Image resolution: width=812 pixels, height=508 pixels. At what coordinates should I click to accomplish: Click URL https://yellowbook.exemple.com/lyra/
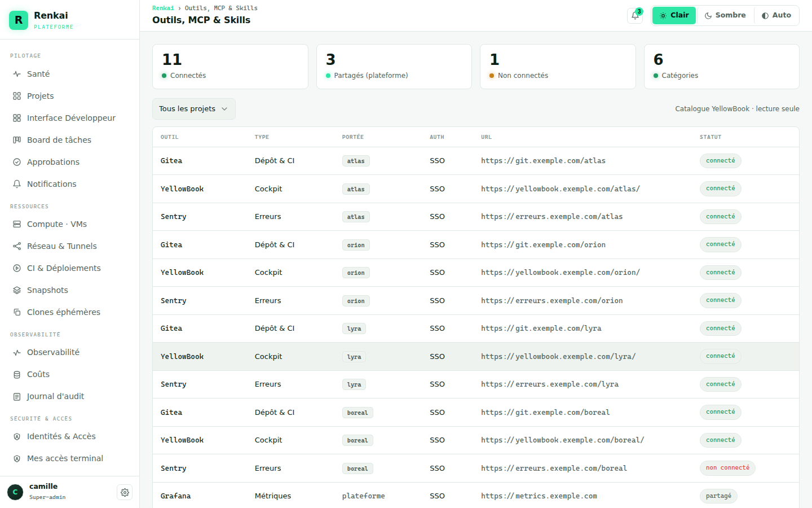point(558,357)
